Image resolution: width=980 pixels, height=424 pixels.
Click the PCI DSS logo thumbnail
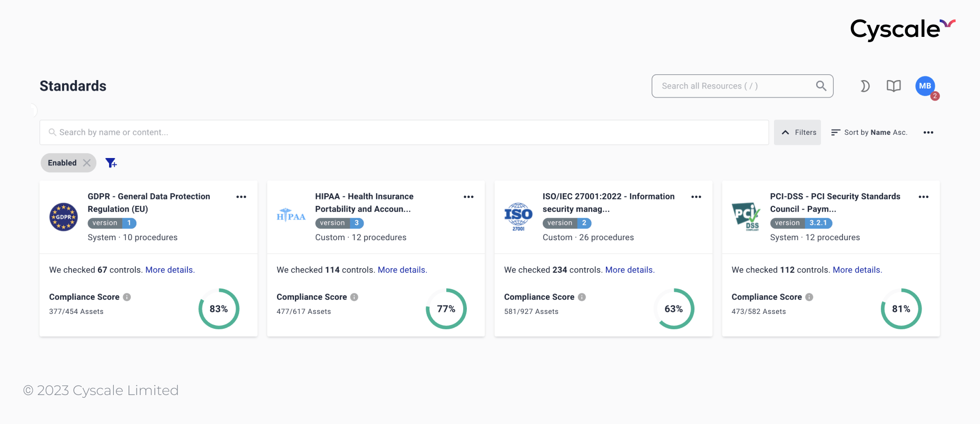tap(746, 216)
